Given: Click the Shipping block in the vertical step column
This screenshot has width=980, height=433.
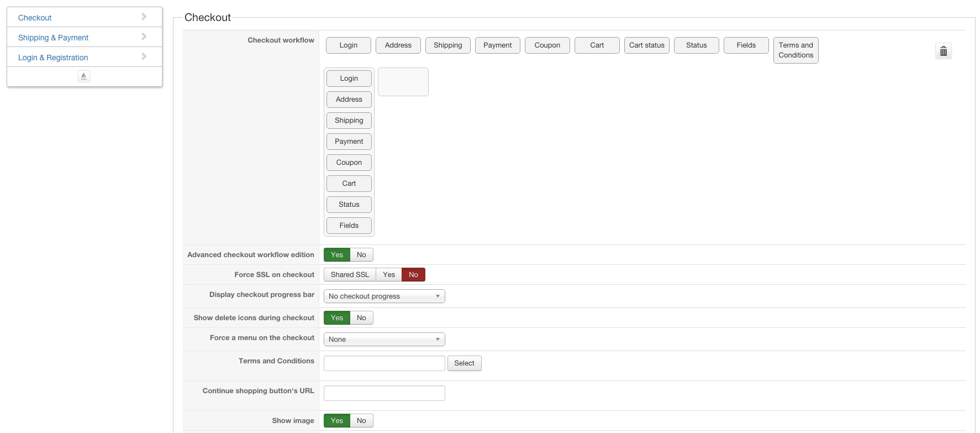Looking at the screenshot, I should (x=349, y=121).
